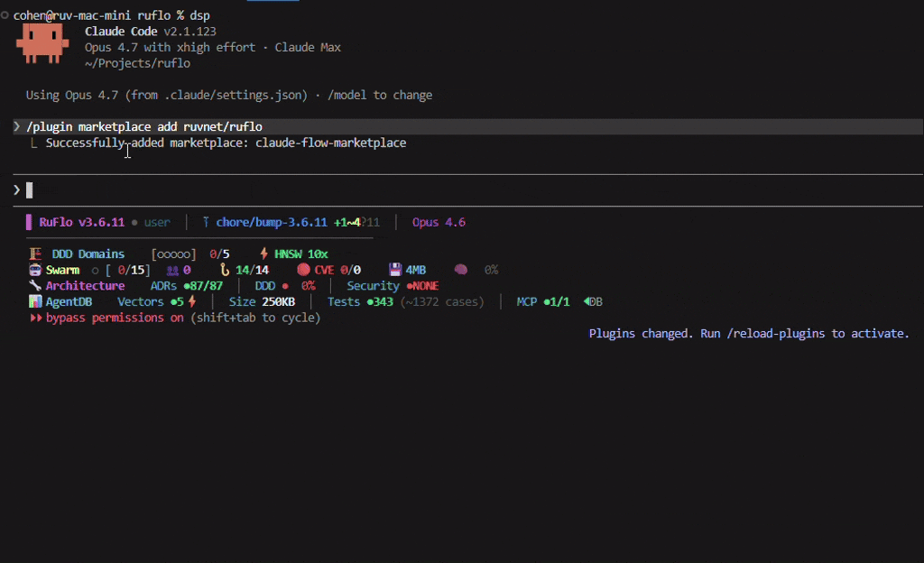Click the circle icon at terminal prompt start
This screenshot has height=563, width=924.
(5, 15)
